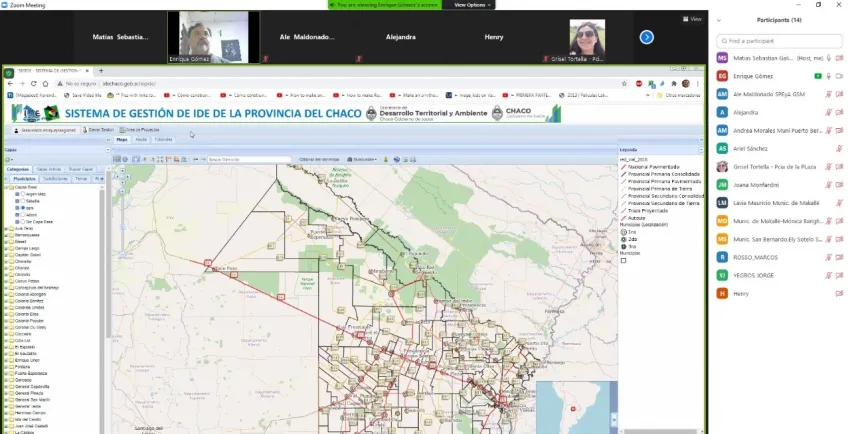This screenshot has width=850, height=434.
Task: Click the next-participants arrow in video strip
Action: [646, 37]
